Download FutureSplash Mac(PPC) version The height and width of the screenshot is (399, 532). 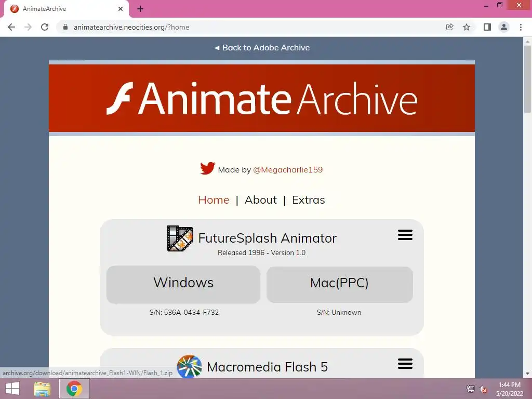pos(340,284)
